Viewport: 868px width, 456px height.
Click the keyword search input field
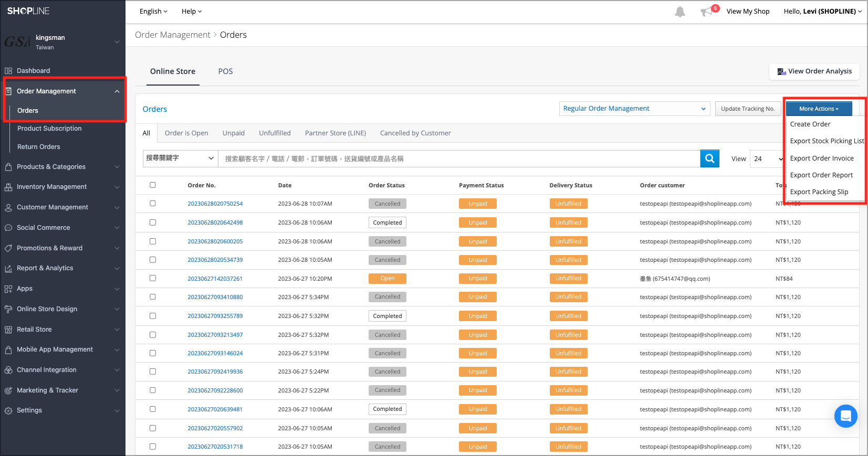[x=458, y=158]
